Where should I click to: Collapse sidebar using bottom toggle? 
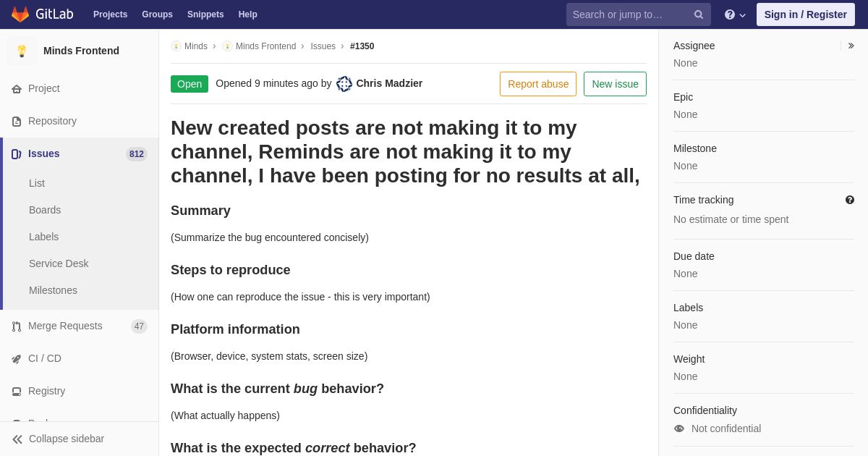[80, 439]
